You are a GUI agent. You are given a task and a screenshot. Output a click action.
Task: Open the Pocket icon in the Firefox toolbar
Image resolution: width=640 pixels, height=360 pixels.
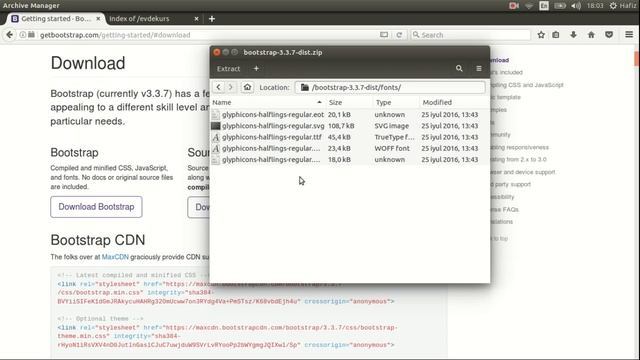click(609, 35)
